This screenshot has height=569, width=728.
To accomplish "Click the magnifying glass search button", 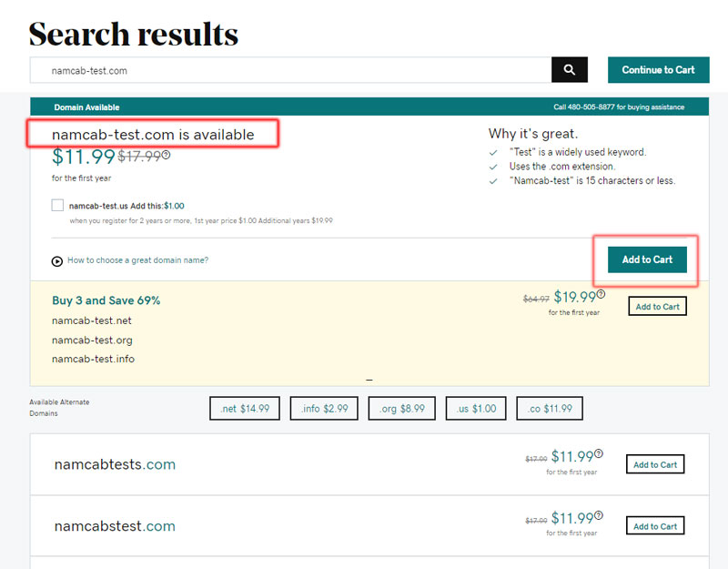I will click(570, 70).
